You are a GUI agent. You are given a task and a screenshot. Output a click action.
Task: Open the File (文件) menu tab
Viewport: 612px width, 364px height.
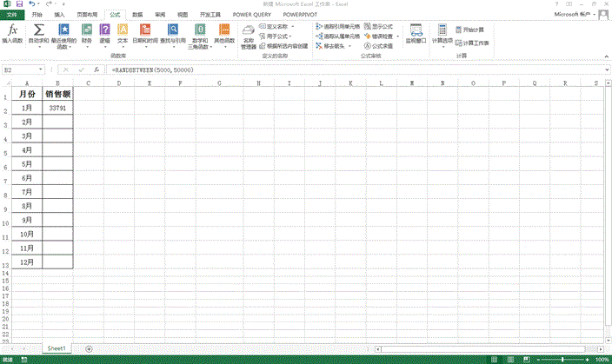click(10, 15)
